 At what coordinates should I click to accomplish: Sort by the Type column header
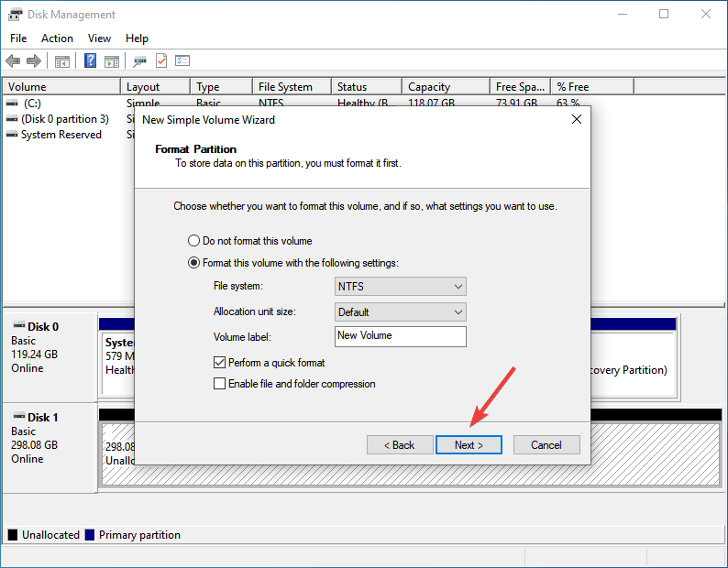point(222,87)
